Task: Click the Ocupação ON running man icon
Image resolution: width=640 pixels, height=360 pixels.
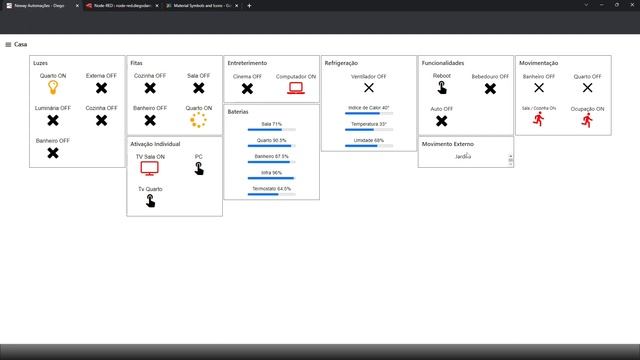Action: [587, 120]
